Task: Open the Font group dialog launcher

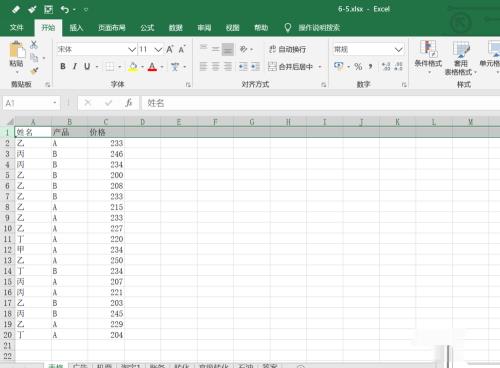Action: [x=188, y=85]
